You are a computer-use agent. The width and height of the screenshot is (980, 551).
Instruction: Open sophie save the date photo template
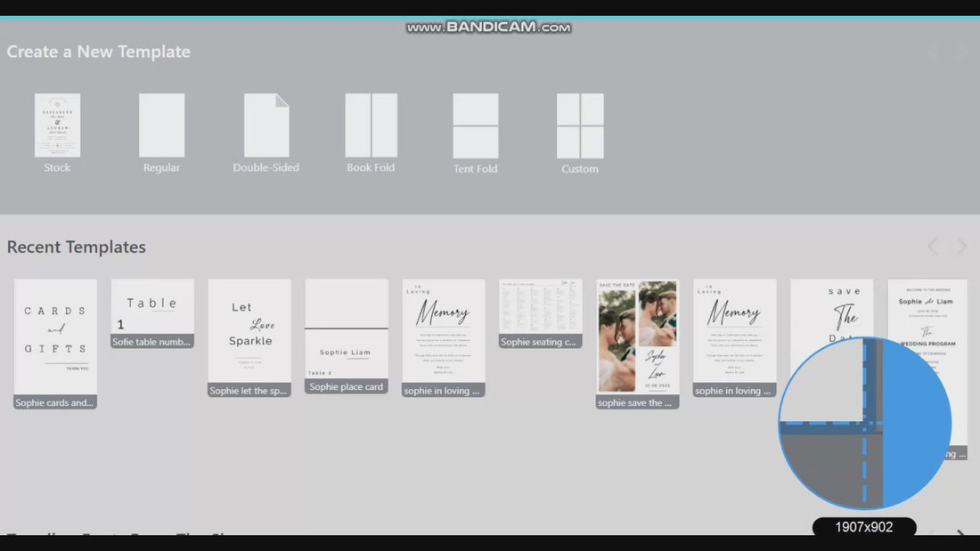coord(638,344)
